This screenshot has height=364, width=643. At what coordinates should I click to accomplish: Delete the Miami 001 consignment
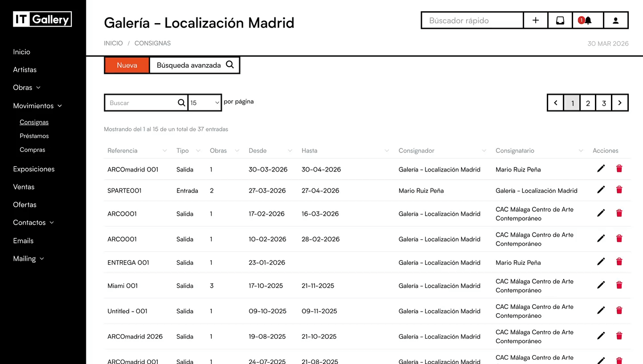click(619, 285)
